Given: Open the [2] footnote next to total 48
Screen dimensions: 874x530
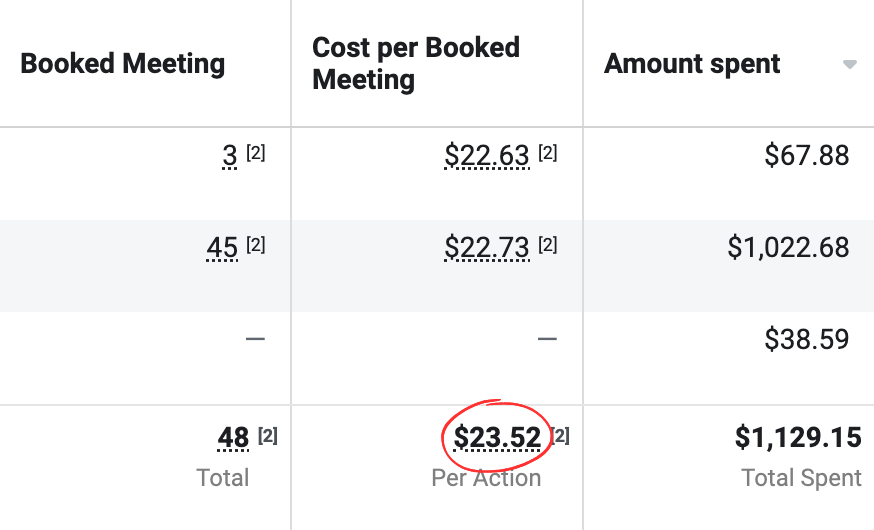Looking at the screenshot, I should pos(268,436).
